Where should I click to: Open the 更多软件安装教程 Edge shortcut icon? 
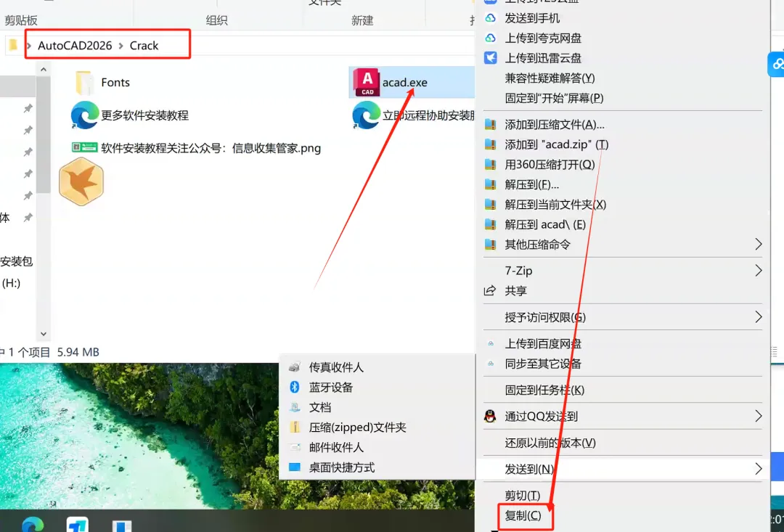pos(84,115)
